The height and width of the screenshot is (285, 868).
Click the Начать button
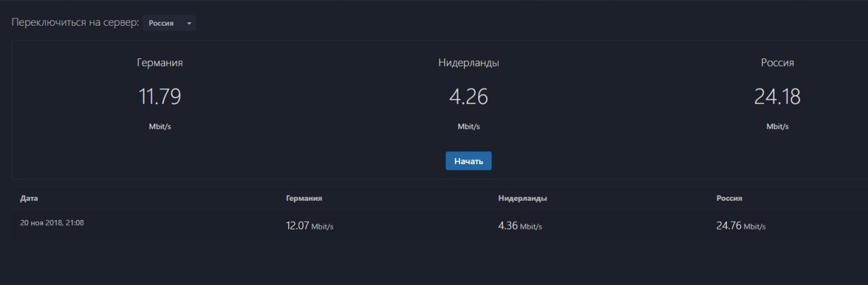click(469, 161)
